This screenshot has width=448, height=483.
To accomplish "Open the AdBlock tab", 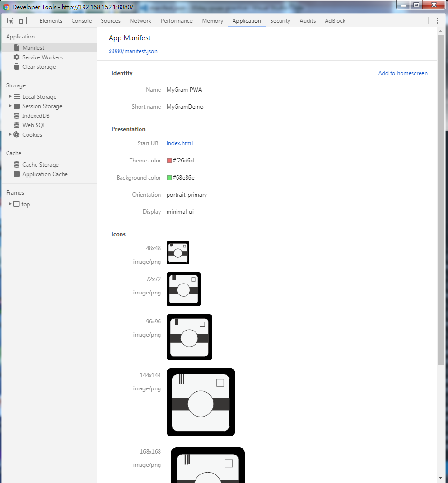I will pos(335,20).
